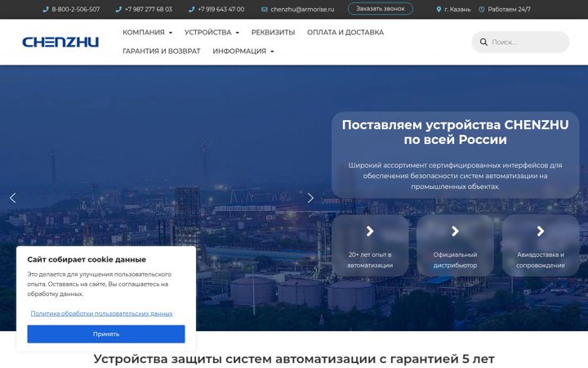This screenshot has width=588, height=368.
Task: Click chevron icon above Авиадоставка и сопровождение
Action: pos(541,231)
